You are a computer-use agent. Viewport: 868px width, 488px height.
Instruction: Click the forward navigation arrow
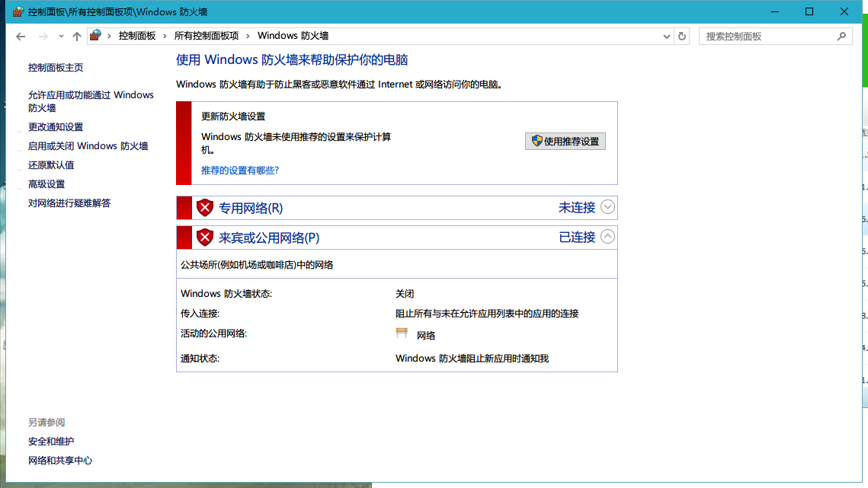(x=43, y=37)
